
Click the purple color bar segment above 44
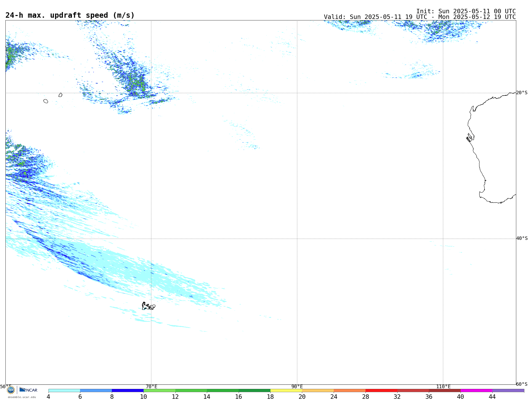508,391
